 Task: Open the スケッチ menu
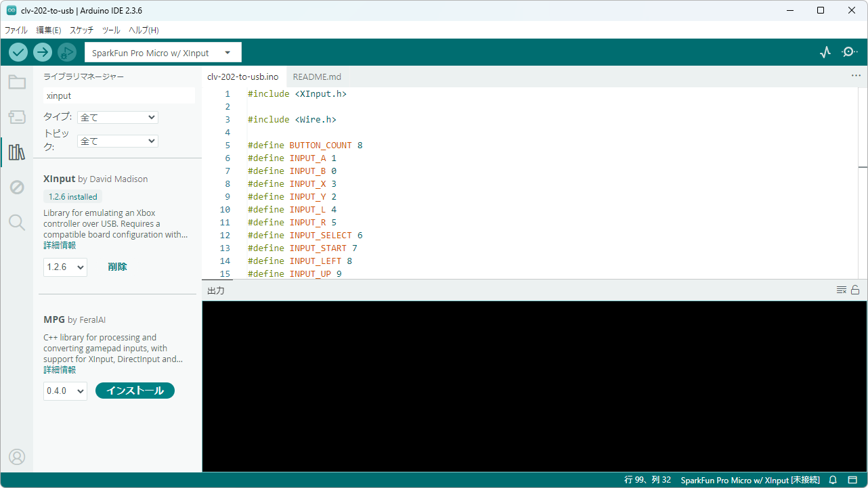click(81, 30)
